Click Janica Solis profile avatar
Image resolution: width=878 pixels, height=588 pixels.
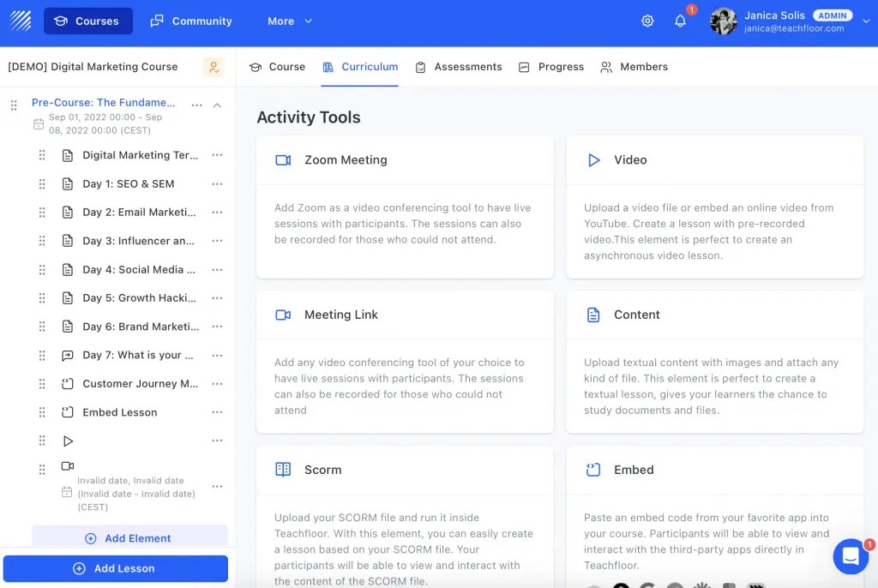[x=723, y=21]
